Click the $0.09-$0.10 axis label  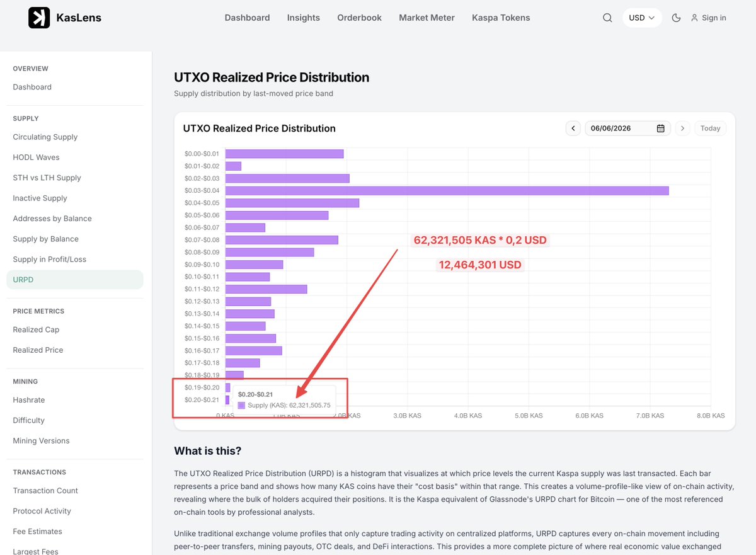[x=202, y=265]
